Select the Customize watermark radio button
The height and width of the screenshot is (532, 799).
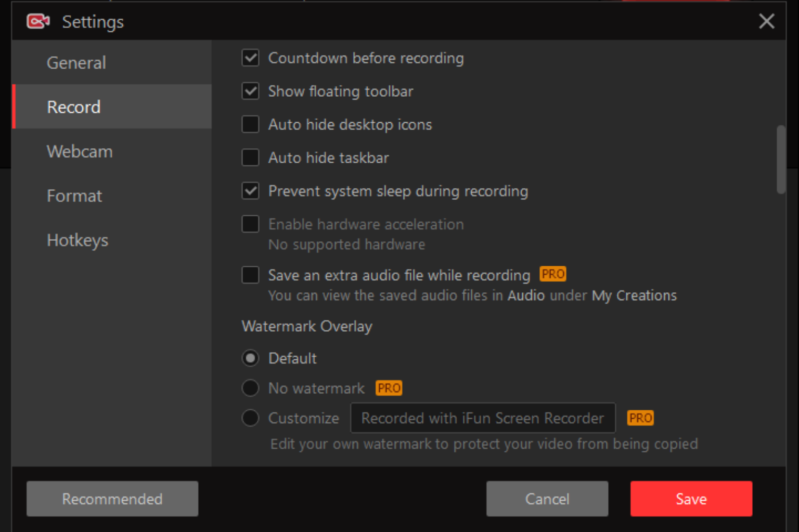(250, 418)
